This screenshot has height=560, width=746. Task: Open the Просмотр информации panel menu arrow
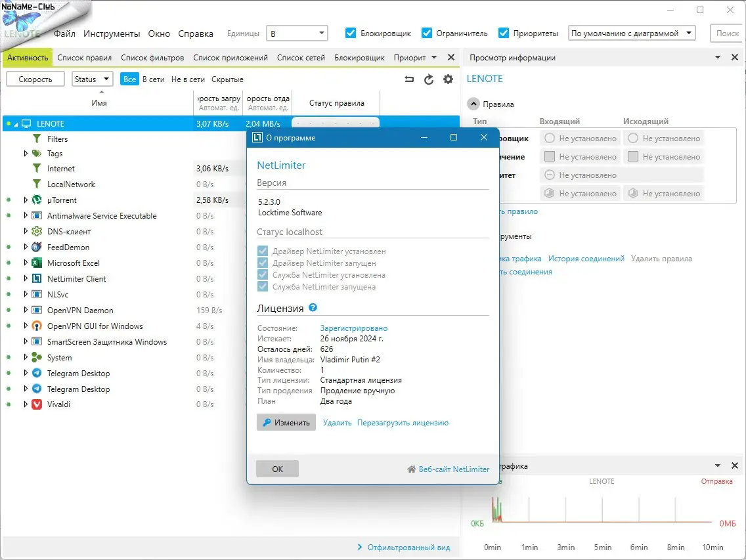(x=718, y=58)
